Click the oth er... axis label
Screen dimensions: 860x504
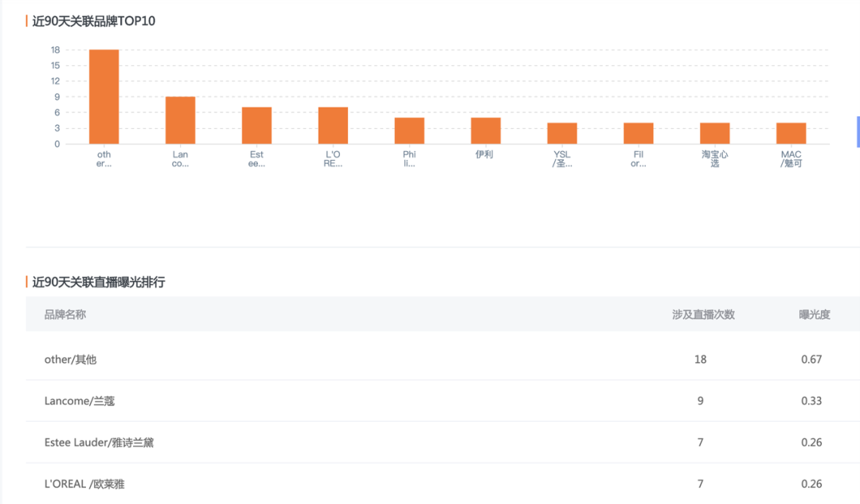click(104, 159)
